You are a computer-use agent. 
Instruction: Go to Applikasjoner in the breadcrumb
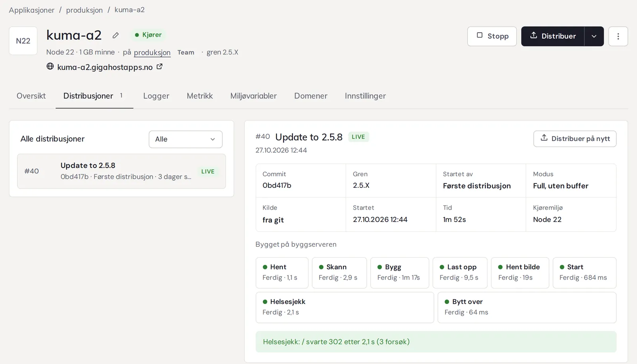31,10
